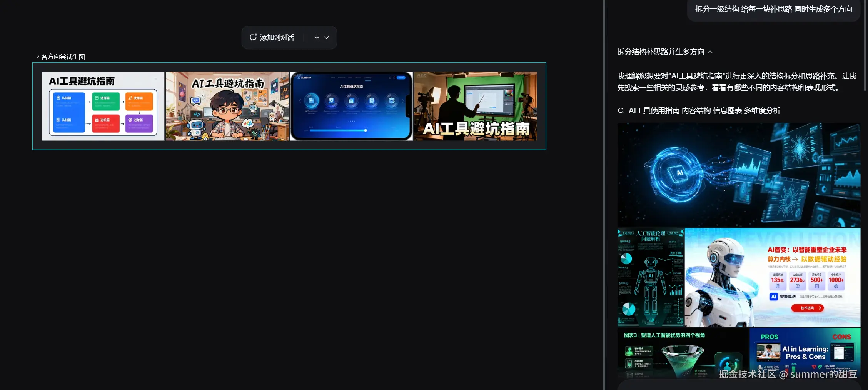Open the AI智变 robot reference image
The width and height of the screenshot is (868, 390).
coord(773,277)
